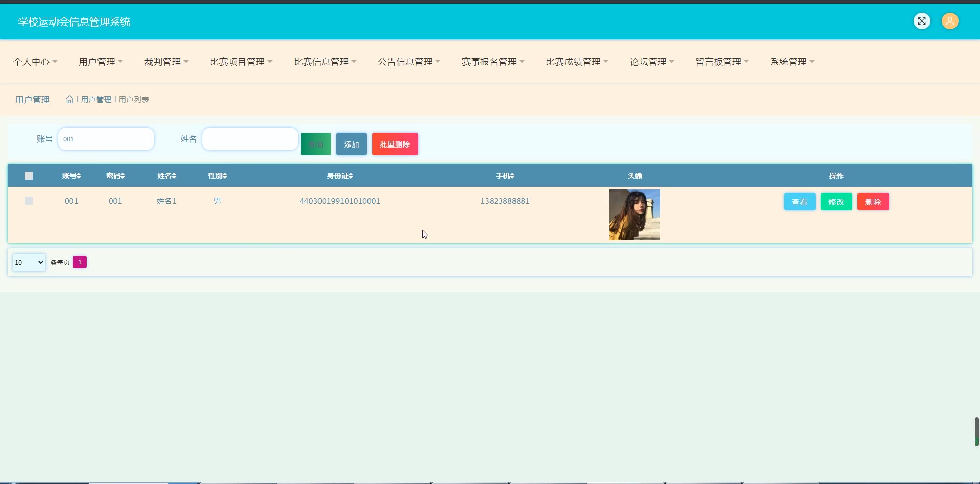Open the 裁判管理 menu
This screenshot has height=484, width=980.
[166, 62]
